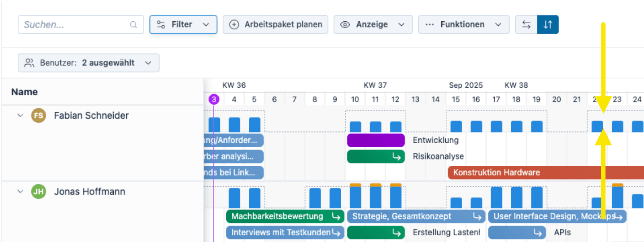Click the today marker on day 3
The image size is (644, 242).
(214, 99)
